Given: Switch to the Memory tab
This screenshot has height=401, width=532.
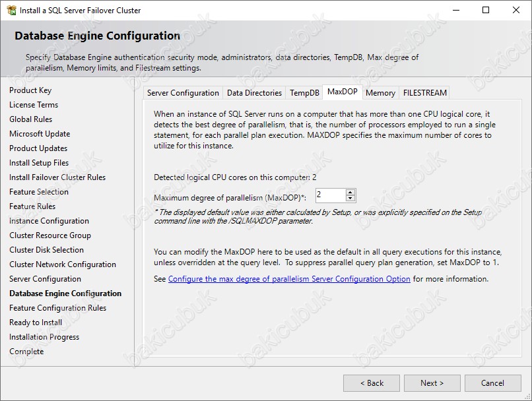Looking at the screenshot, I should click(380, 93).
